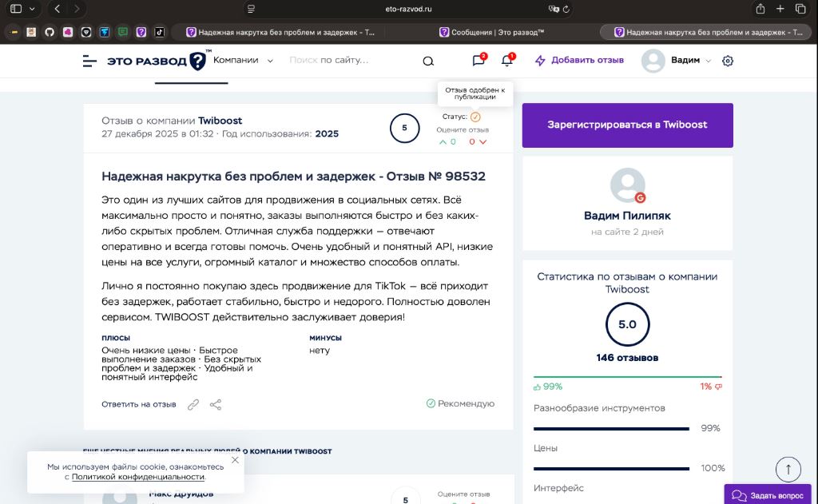Screen dimensions: 818x504
Task: Downvote the review with red arrow
Action: click(482, 142)
